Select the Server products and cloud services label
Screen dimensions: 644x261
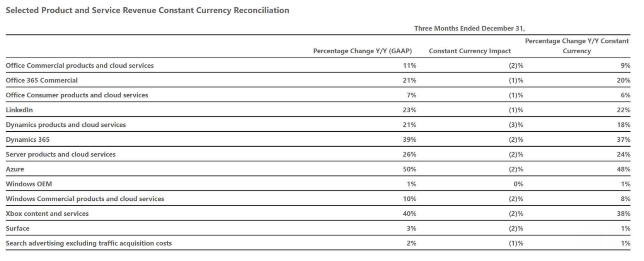click(61, 154)
